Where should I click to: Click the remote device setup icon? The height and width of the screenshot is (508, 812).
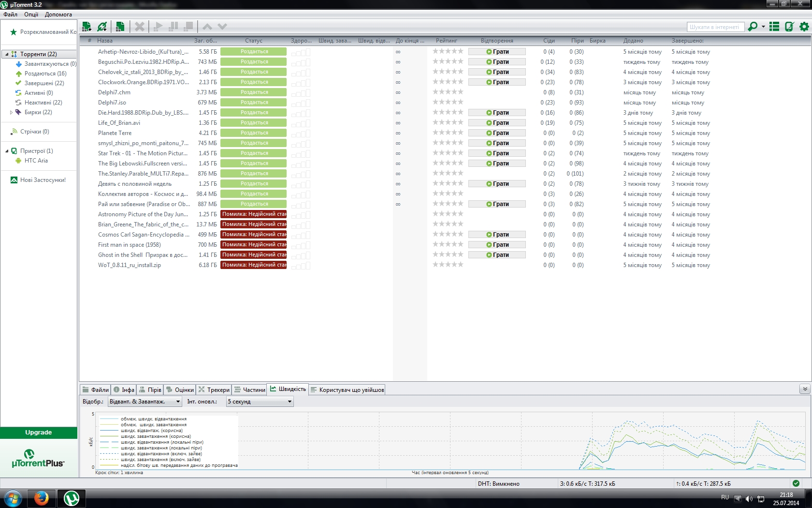pos(789,27)
